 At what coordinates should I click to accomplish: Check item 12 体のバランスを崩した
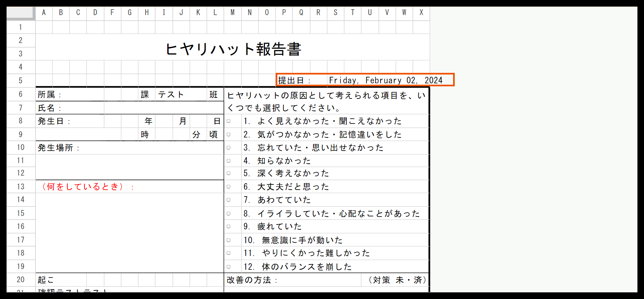[229, 266]
